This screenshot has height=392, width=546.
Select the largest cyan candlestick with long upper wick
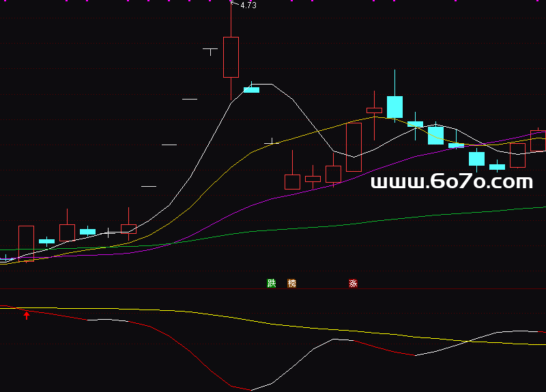(394, 107)
